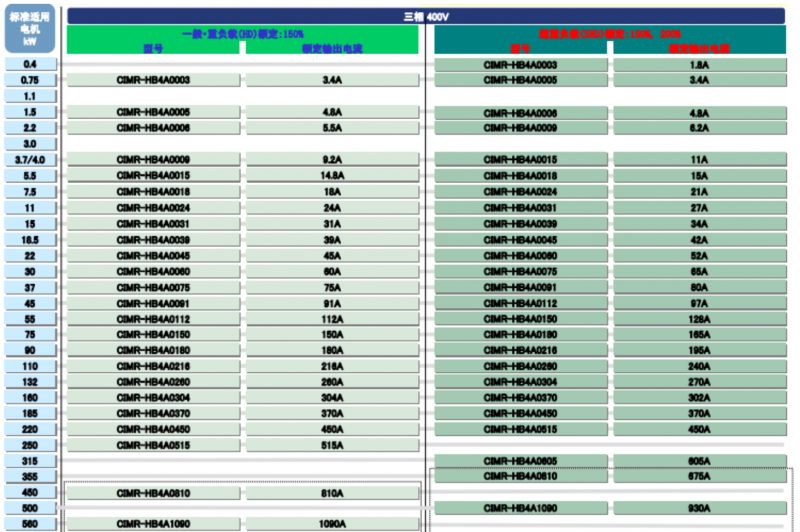Select HD model CIMR-HB4A0015 in 5.5 kW row
The height and width of the screenshot is (532, 800).
[x=153, y=175]
